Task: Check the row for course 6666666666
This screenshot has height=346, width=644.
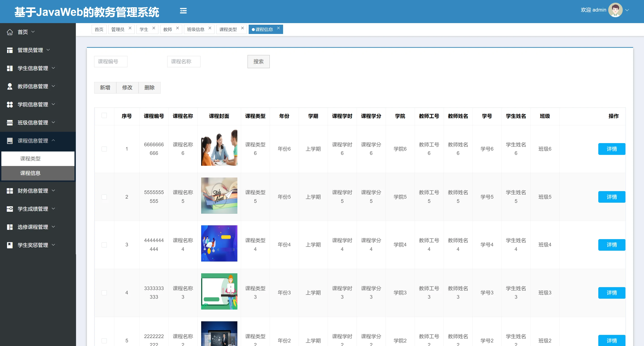Action: 104,149
